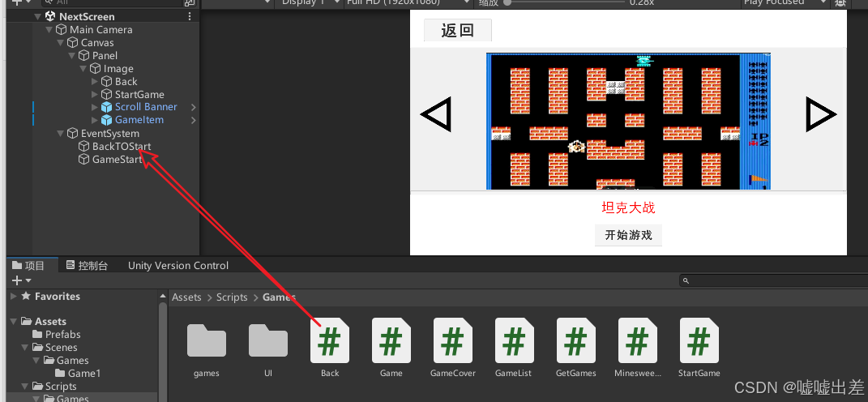
Task: Go to Assets in breadcrumb
Action: (186, 297)
